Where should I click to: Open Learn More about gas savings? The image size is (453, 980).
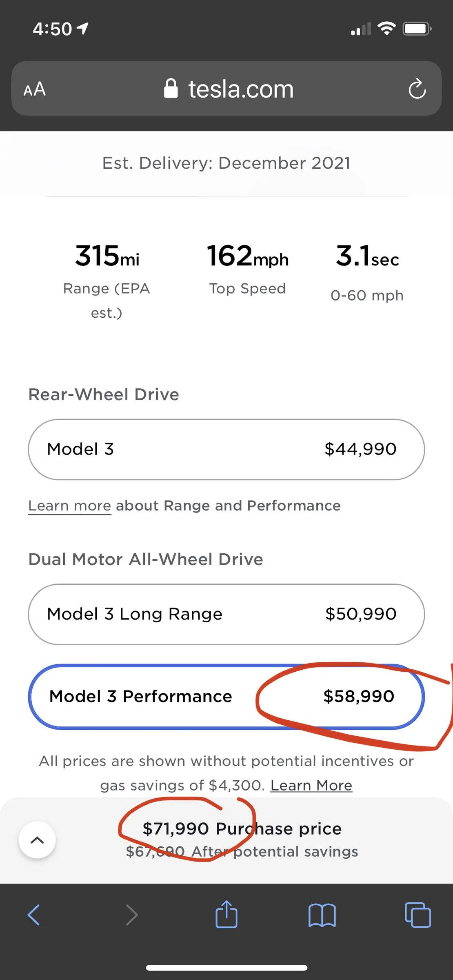[x=311, y=785]
